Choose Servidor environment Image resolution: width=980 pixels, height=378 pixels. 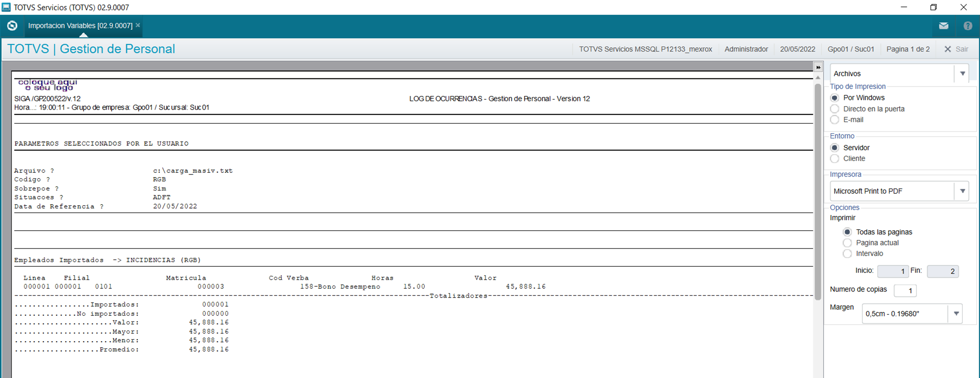(835, 148)
